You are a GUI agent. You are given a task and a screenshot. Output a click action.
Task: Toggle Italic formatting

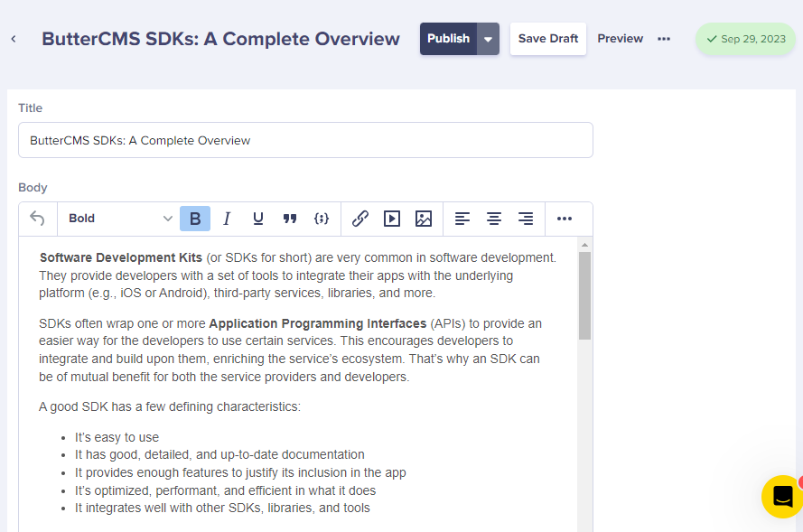[x=227, y=219]
